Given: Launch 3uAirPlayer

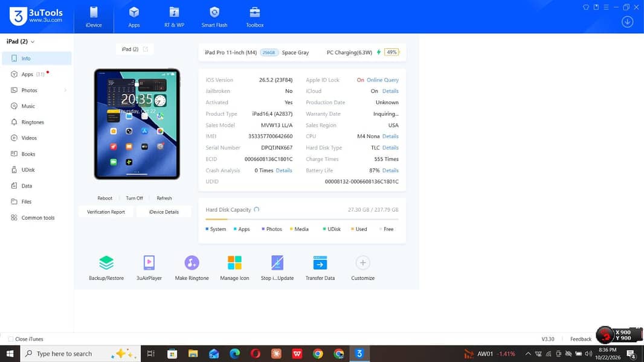Looking at the screenshot, I should (x=149, y=268).
